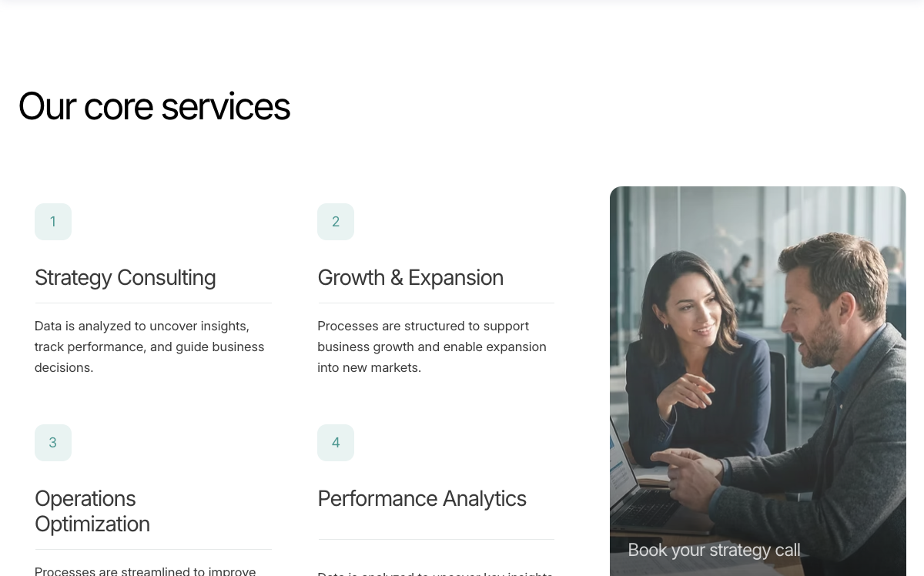Screen dimensions: 924x576
Task: Click the divider line under Growth & Expansion
Action: 436,303
